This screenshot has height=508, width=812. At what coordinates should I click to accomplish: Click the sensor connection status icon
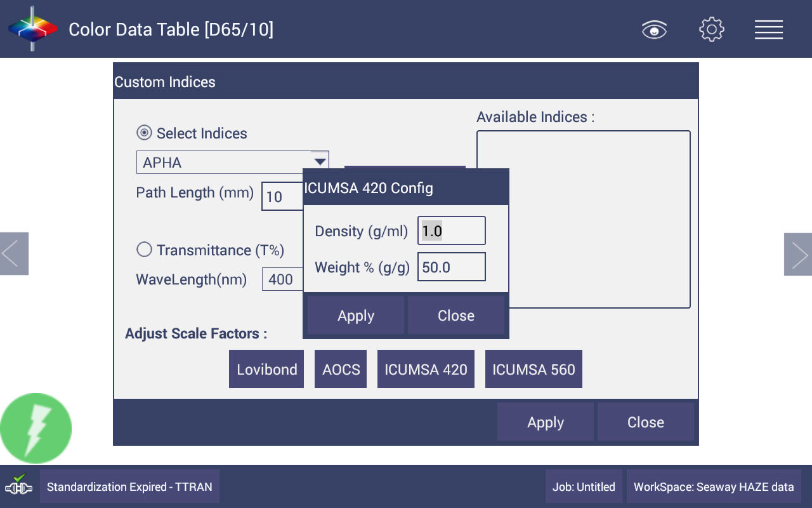18,486
